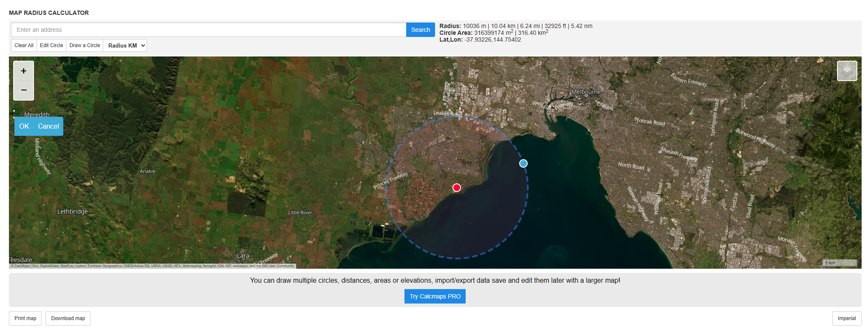Viewport: 868px width, 329px height.
Task: Focus the Enter an address field
Action: tap(209, 30)
